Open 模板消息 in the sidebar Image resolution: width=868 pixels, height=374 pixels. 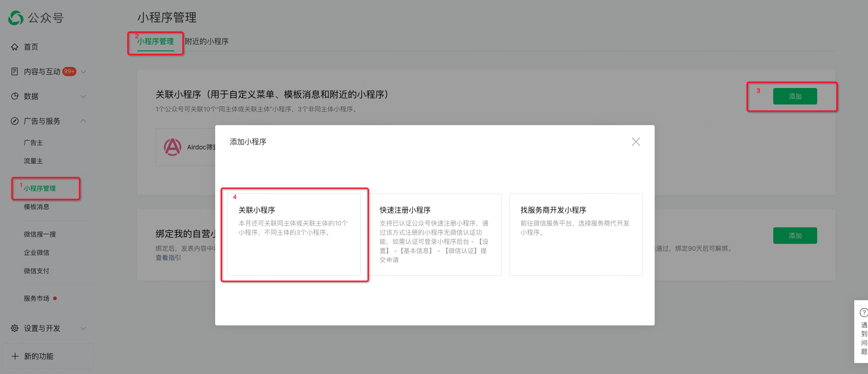(37, 207)
